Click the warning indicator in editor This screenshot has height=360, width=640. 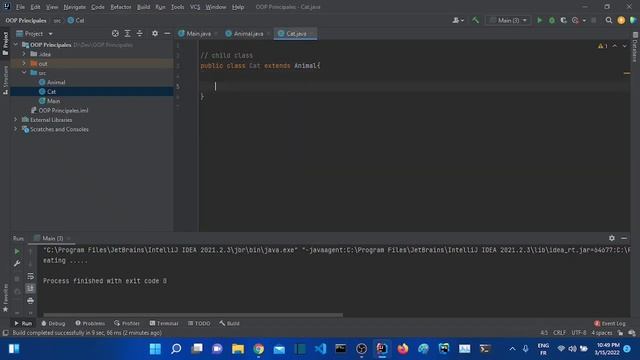coord(602,46)
